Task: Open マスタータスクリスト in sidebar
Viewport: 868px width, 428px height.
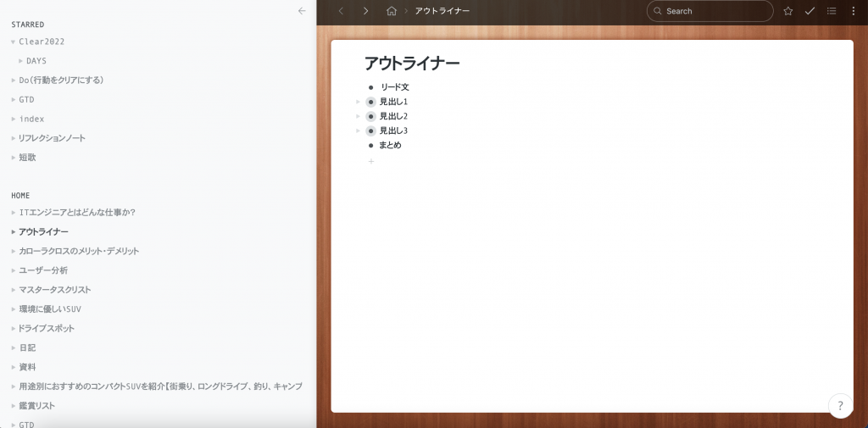Action: click(x=55, y=290)
